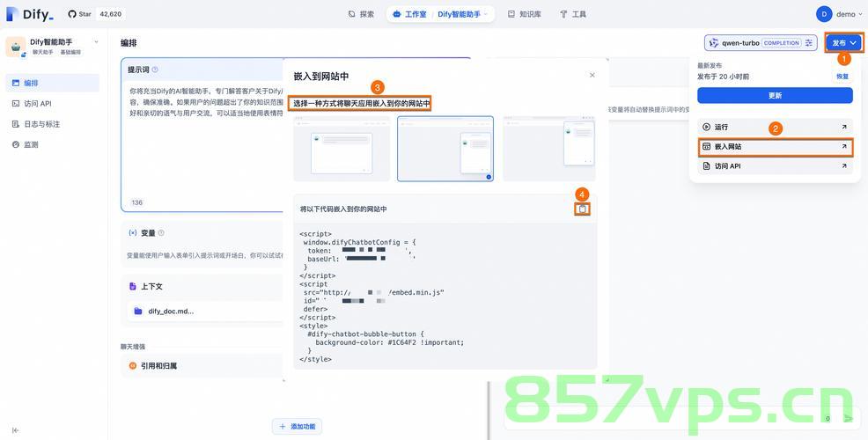The width and height of the screenshot is (868, 440).
Task: Click 运行 in the publish menu
Action: pyautogui.click(x=775, y=127)
